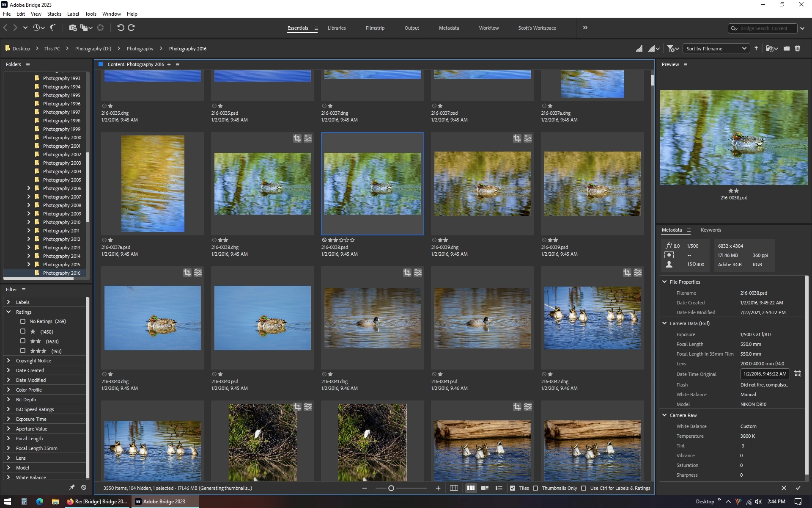Click the Photography (D:) breadcrumb

(93, 49)
